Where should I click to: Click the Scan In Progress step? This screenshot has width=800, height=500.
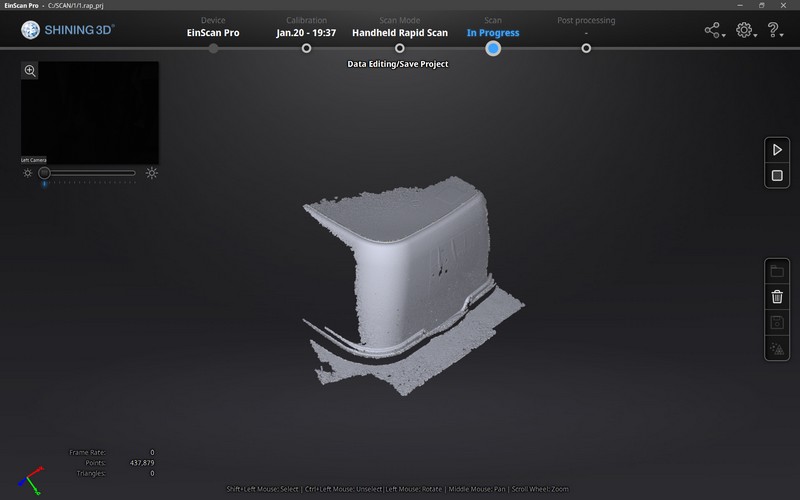point(493,47)
